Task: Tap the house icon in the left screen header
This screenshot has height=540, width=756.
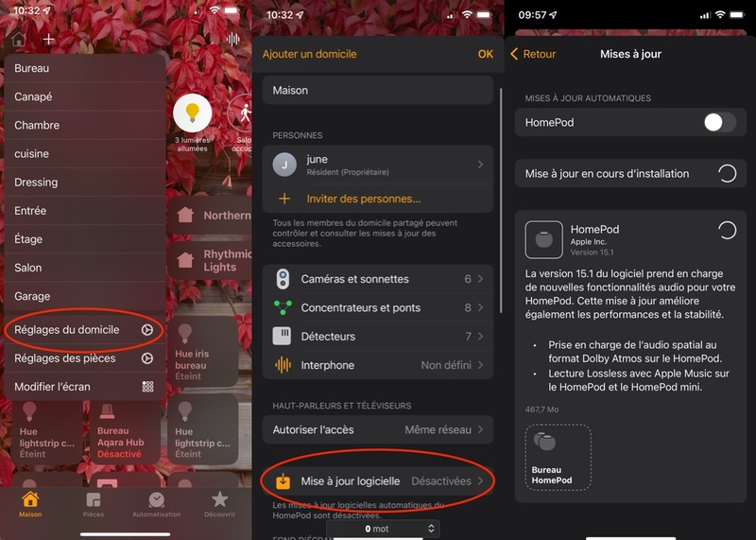Action: pyautogui.click(x=19, y=39)
